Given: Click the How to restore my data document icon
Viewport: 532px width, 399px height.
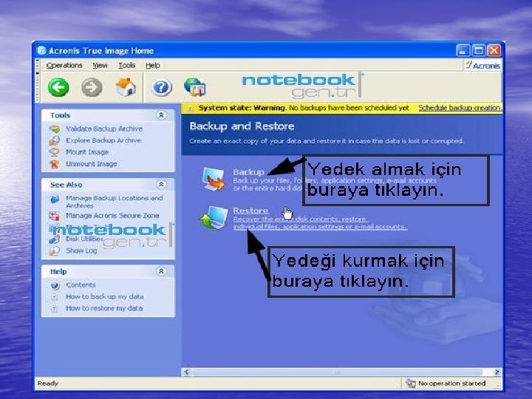Looking at the screenshot, I should [x=55, y=309].
